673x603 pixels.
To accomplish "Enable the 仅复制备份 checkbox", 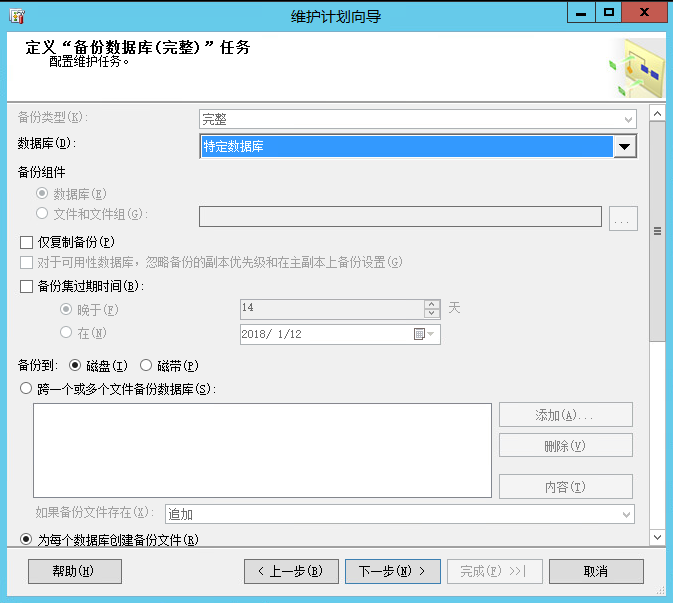I will tap(27, 242).
